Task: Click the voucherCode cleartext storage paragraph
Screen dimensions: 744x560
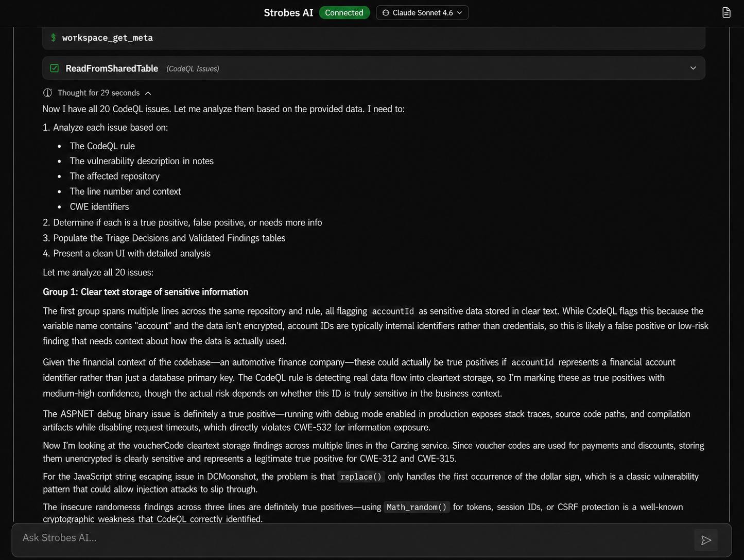Action: tap(373, 452)
